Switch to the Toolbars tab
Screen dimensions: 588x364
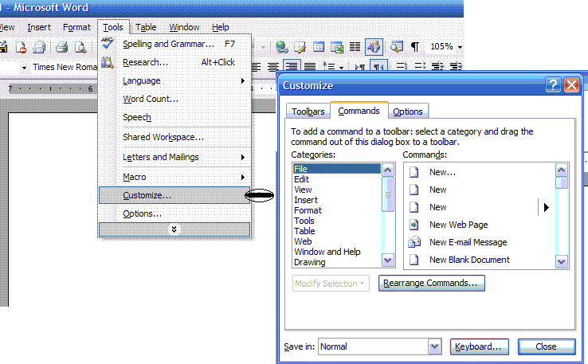click(308, 112)
